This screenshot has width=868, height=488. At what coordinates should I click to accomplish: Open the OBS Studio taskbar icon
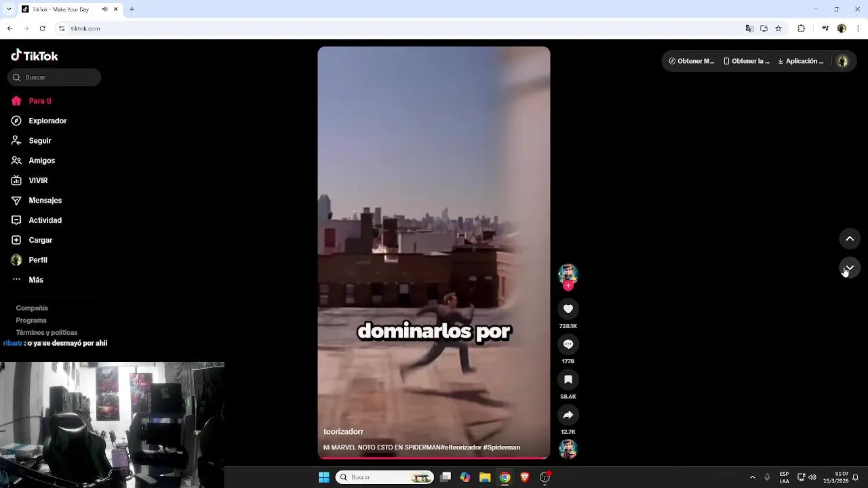coord(545,477)
